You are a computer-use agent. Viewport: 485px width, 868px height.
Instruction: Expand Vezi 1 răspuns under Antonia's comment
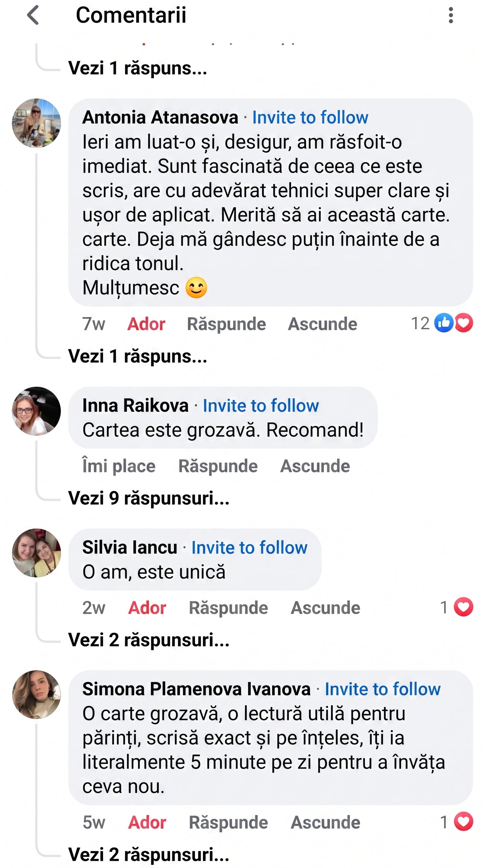click(138, 356)
